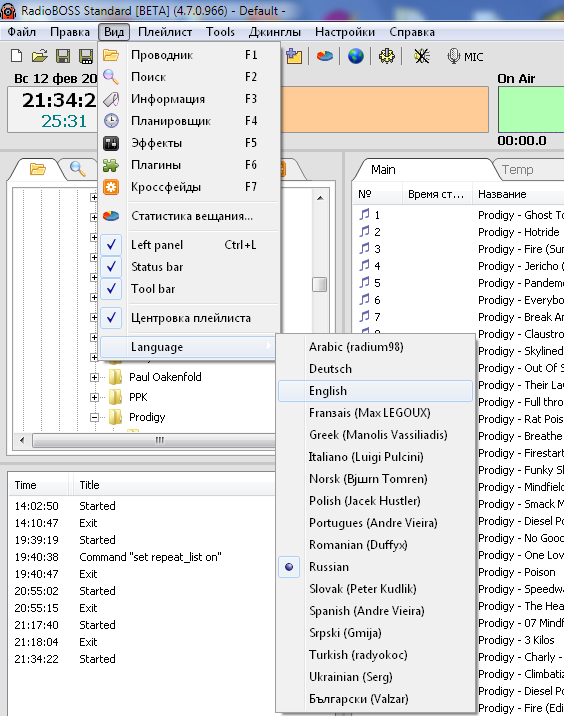
Task: Switch to the Main playlist tab
Action: click(383, 170)
